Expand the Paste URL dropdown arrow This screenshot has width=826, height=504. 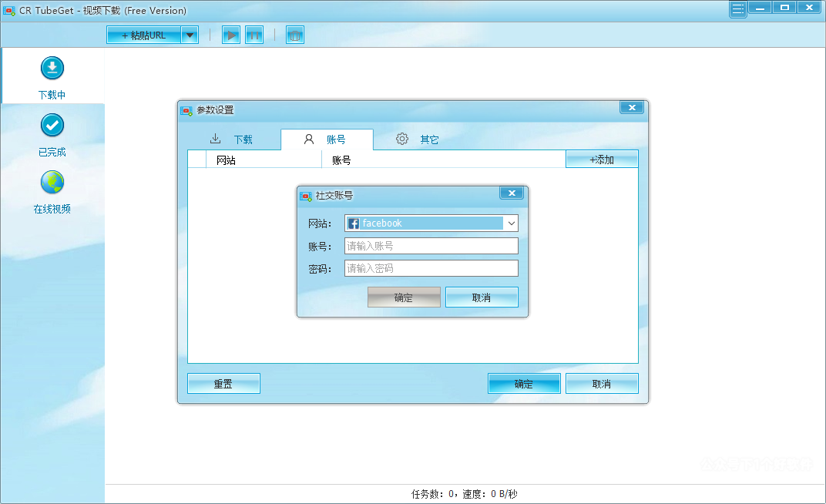click(x=190, y=35)
